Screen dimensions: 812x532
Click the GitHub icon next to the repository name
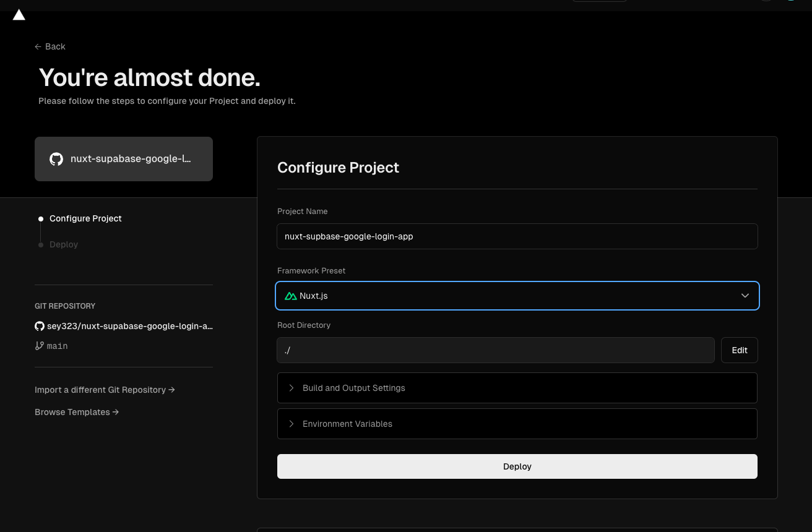(x=56, y=159)
